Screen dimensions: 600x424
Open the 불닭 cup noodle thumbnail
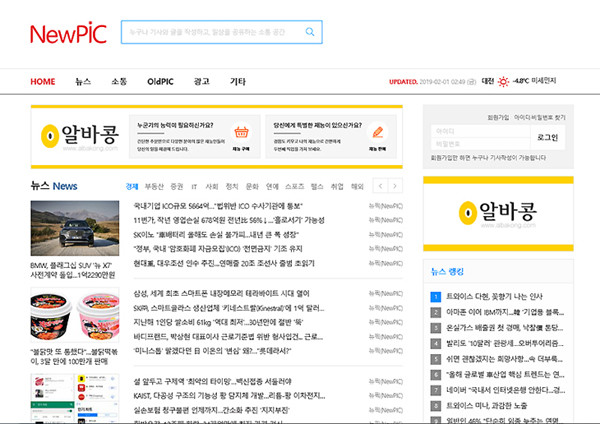75,315
